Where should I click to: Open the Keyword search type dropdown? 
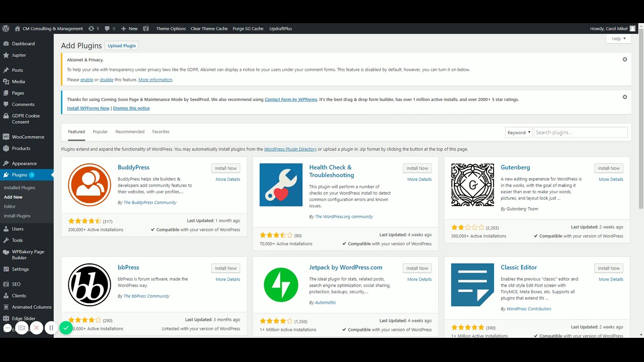pyautogui.click(x=519, y=132)
